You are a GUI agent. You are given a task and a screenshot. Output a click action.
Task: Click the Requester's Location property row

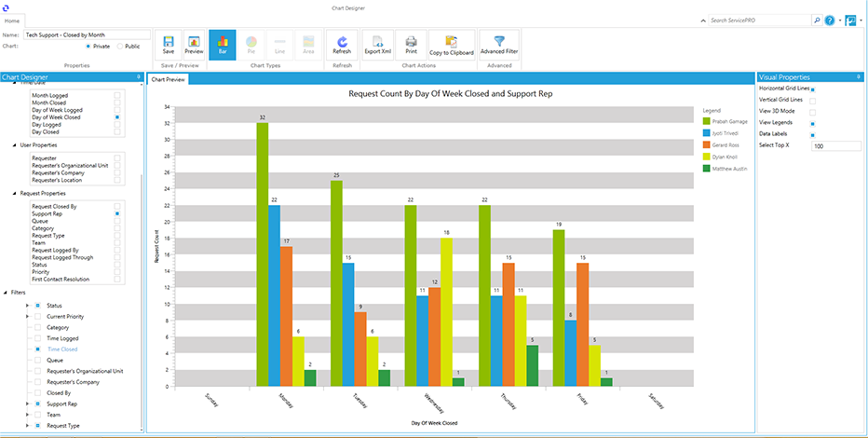(x=76, y=180)
